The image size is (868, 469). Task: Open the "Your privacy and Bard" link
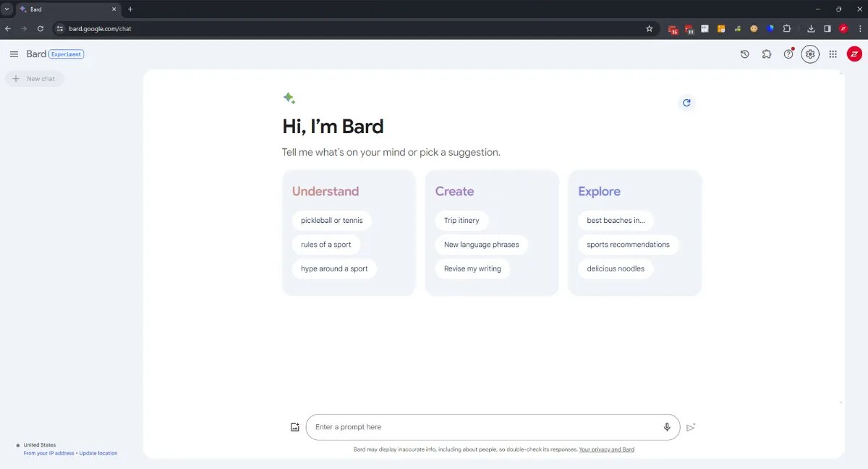[x=606, y=449]
